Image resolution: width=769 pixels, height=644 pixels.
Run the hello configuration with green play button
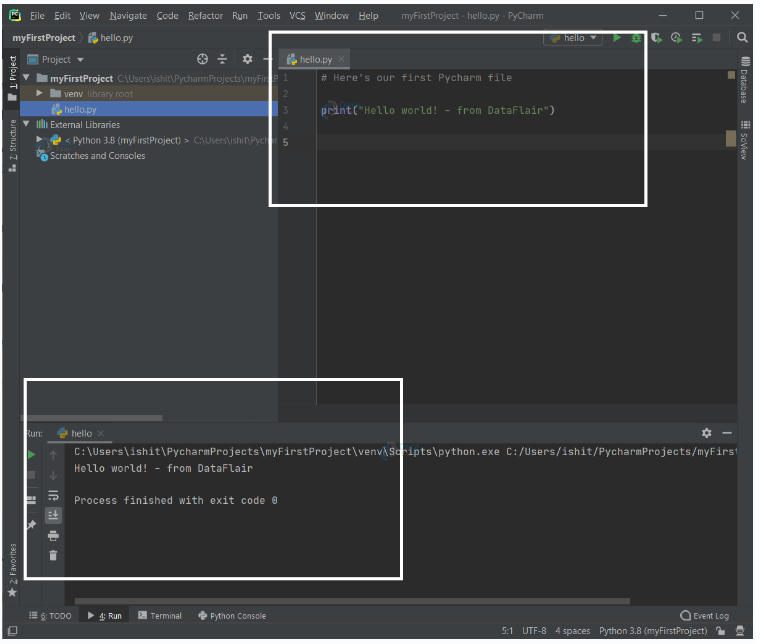pos(616,38)
